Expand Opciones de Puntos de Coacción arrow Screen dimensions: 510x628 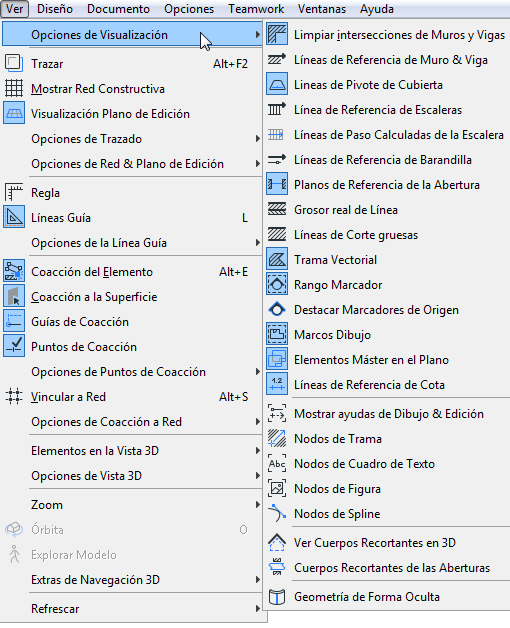(x=258, y=372)
